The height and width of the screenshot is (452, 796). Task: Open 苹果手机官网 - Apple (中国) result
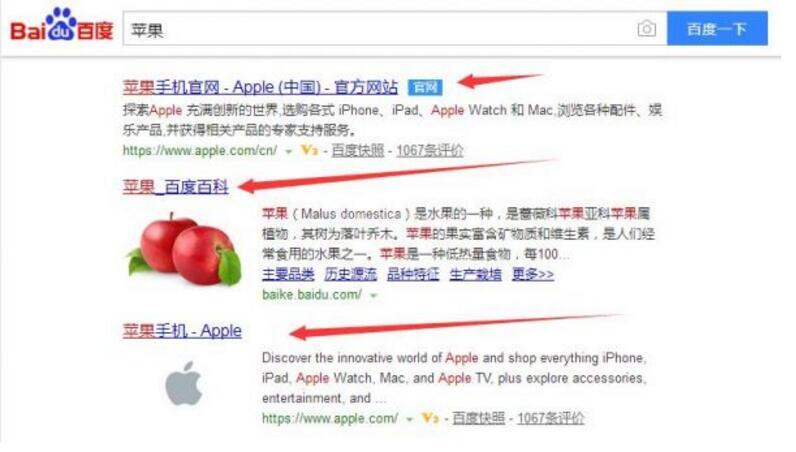(260, 87)
